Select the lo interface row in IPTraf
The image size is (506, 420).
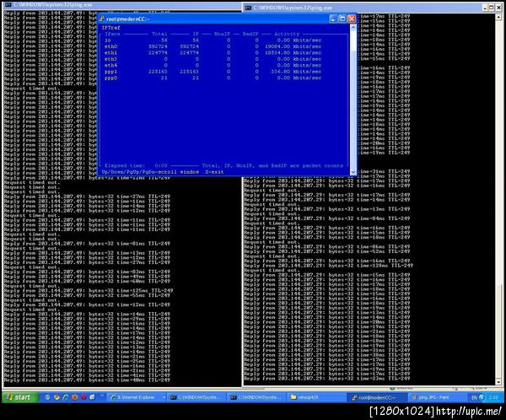point(213,40)
